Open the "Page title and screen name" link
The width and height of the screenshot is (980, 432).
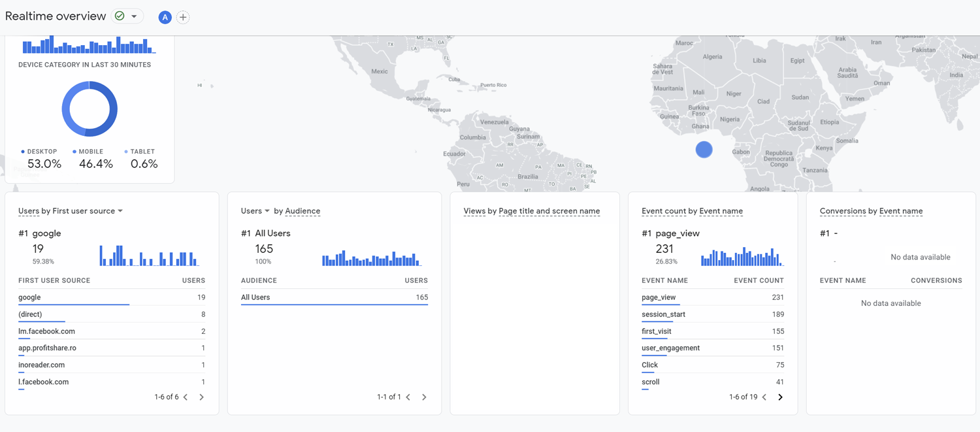pos(549,211)
